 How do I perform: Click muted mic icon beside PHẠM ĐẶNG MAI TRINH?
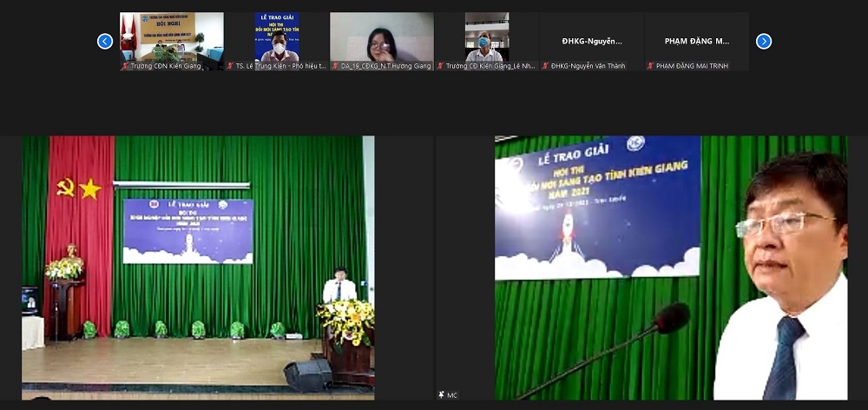(650, 66)
